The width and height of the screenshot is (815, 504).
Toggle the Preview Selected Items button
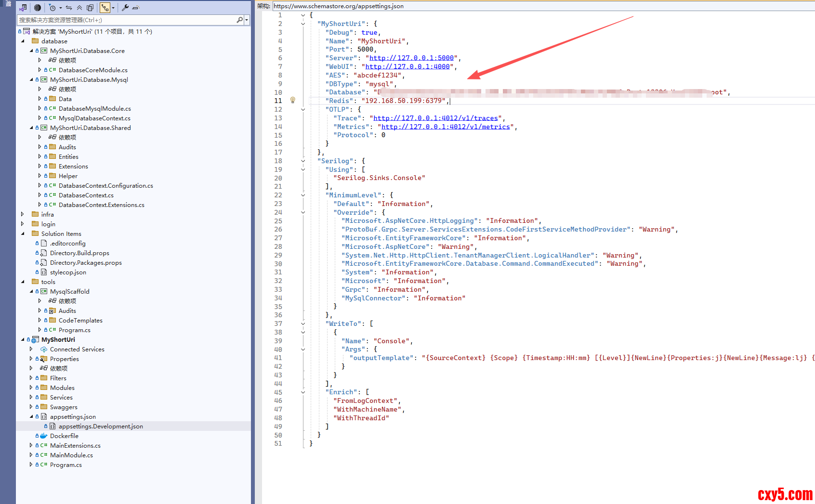click(136, 8)
